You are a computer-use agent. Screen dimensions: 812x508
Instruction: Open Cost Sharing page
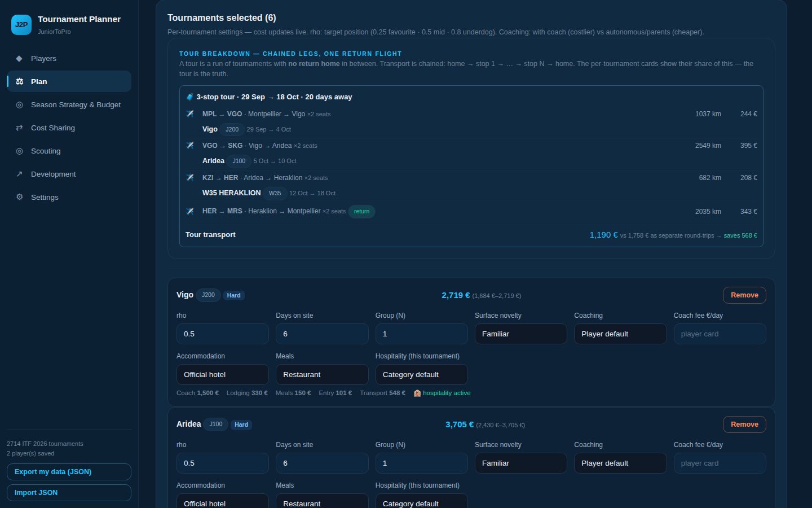[x=69, y=128]
